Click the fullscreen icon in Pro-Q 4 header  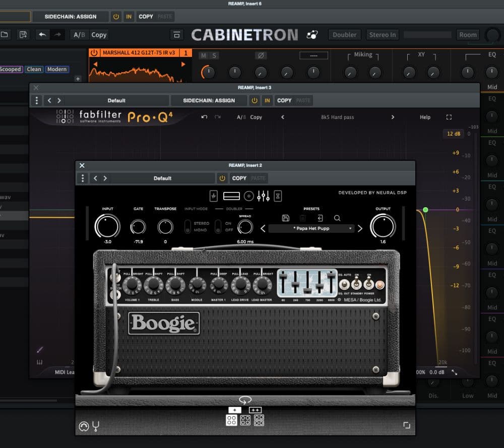pyautogui.click(x=449, y=117)
